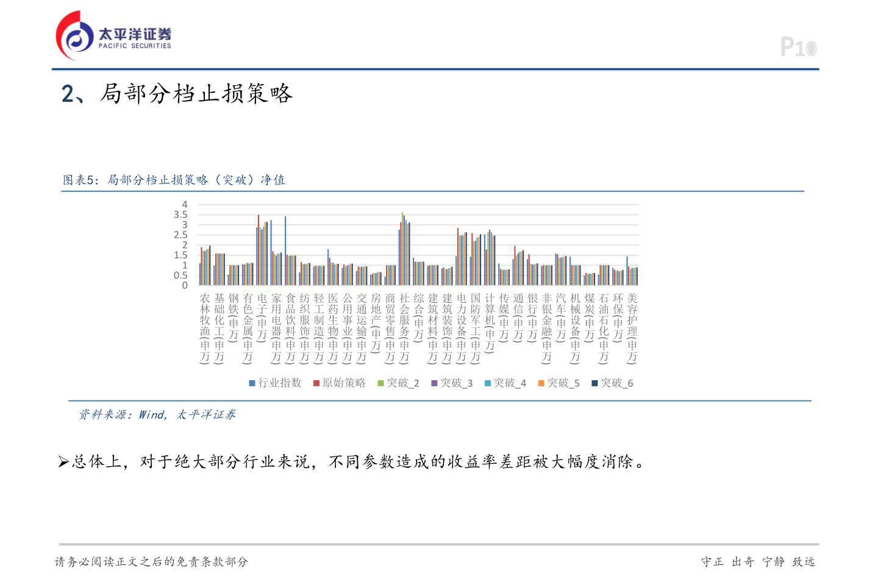This screenshot has width=878, height=588.
Task: Click the 太平洋证券 company name text
Action: click(135, 34)
